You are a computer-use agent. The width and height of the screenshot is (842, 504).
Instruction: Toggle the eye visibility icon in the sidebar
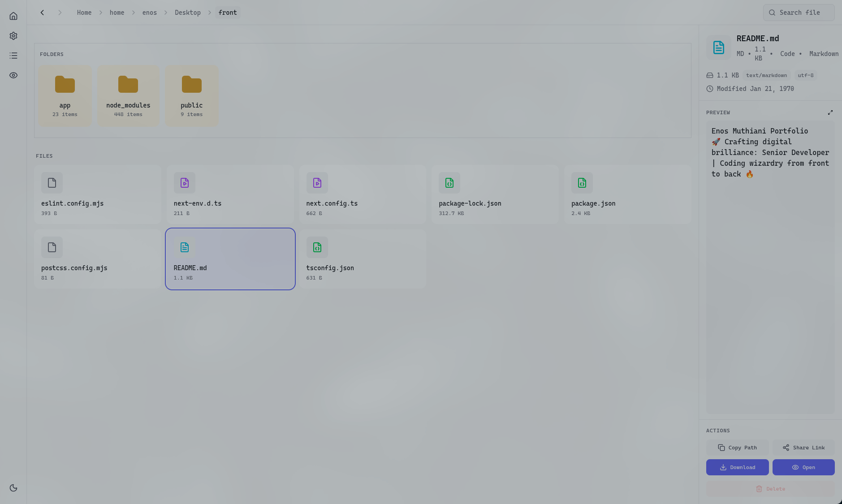pyautogui.click(x=13, y=75)
